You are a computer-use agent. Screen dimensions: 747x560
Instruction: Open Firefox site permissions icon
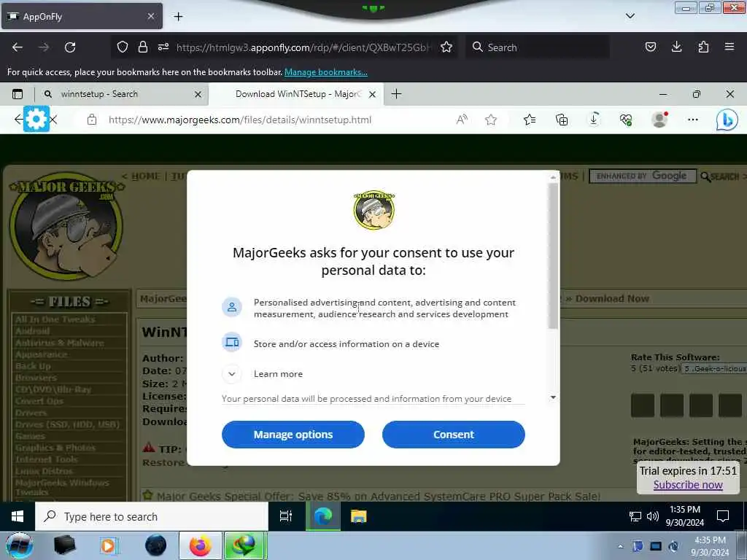pyautogui.click(x=163, y=47)
